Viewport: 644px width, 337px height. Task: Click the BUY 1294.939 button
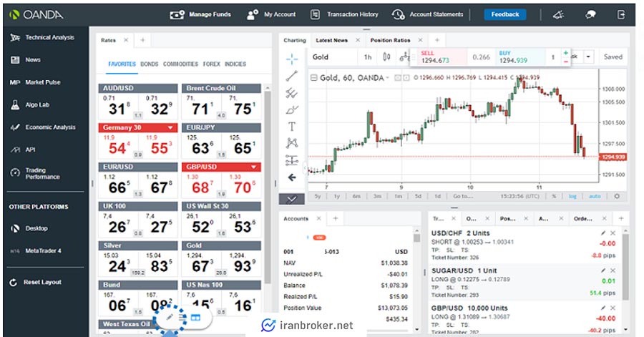tap(521, 57)
